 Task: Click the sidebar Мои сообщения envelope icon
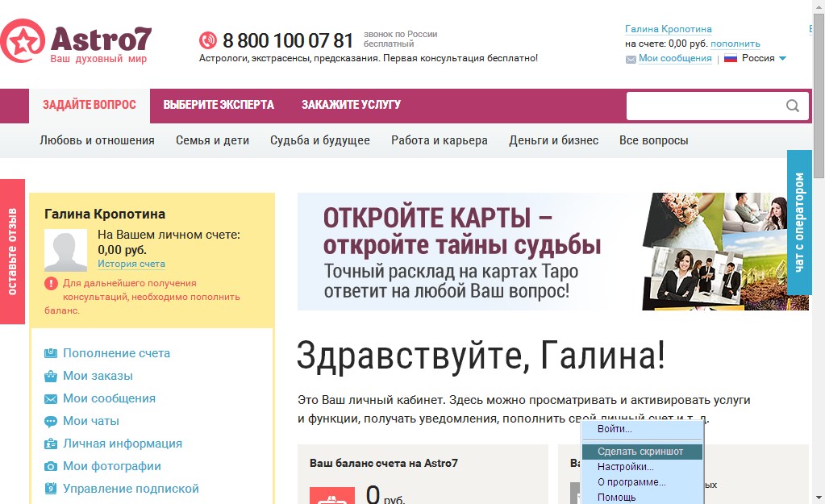[x=51, y=399]
